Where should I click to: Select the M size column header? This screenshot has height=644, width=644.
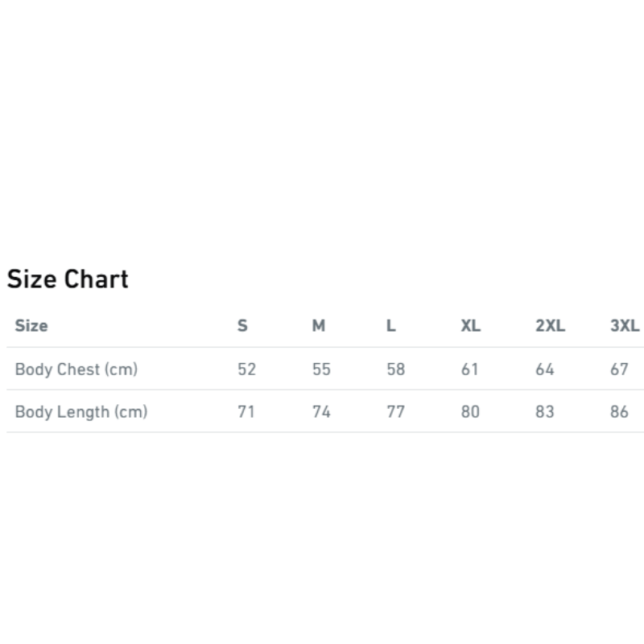pyautogui.click(x=319, y=326)
